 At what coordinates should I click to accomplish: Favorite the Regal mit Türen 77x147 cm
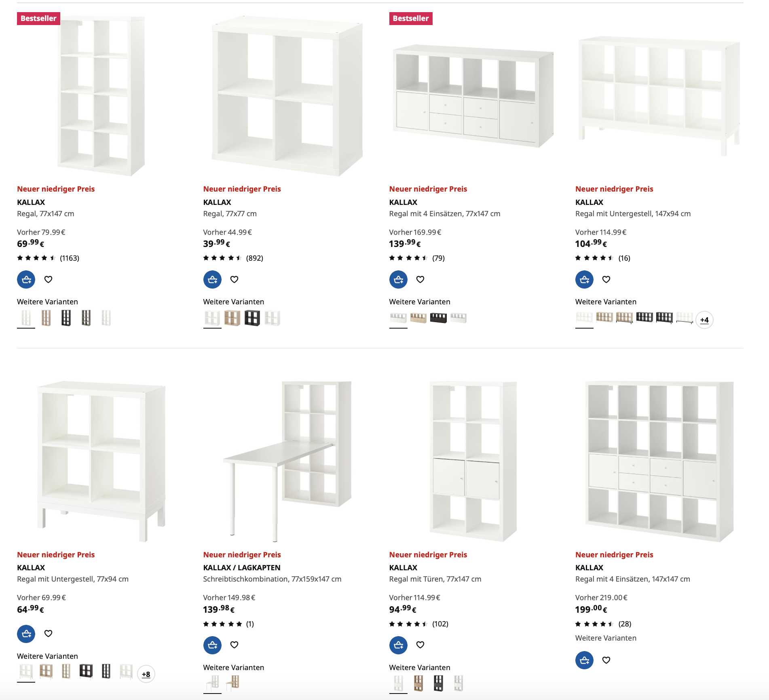pyautogui.click(x=420, y=645)
